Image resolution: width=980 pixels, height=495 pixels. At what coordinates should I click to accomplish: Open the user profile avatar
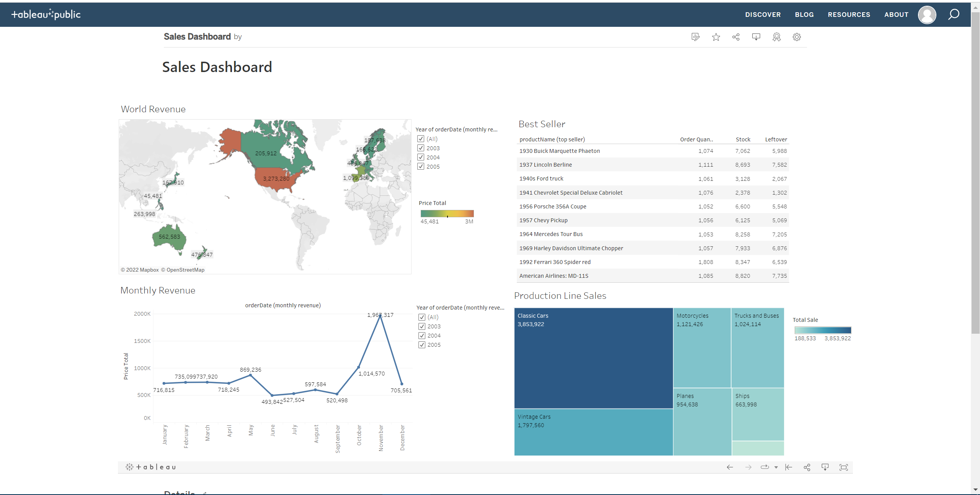[x=927, y=15]
